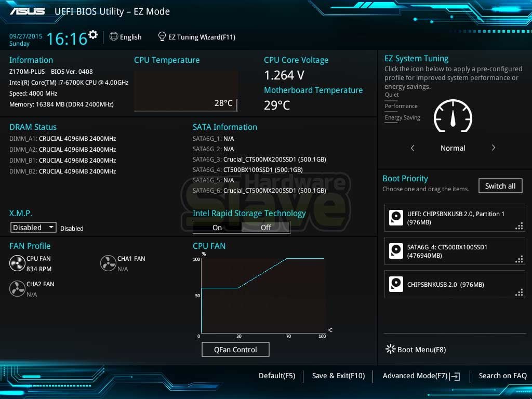532x399 pixels.
Task: Click SATA6G_4 CT500BX100SSD1 entry in SATA Information
Action: (248, 170)
